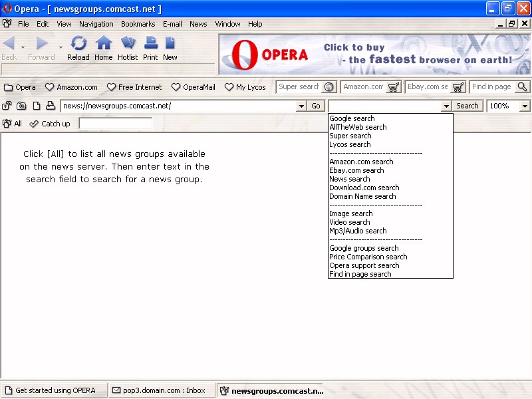Click the camera icon beside address bar
The width and height of the screenshot is (532, 399).
[x=21, y=106]
